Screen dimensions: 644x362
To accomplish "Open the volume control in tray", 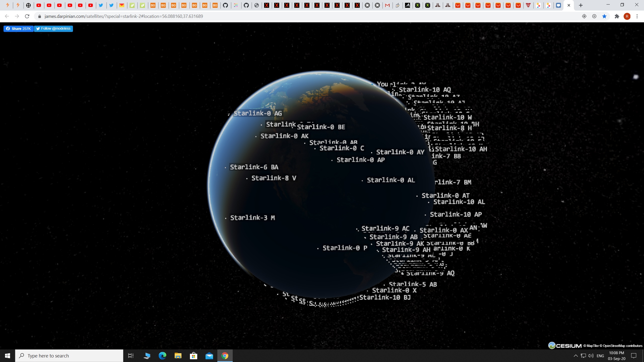I will point(591,356).
